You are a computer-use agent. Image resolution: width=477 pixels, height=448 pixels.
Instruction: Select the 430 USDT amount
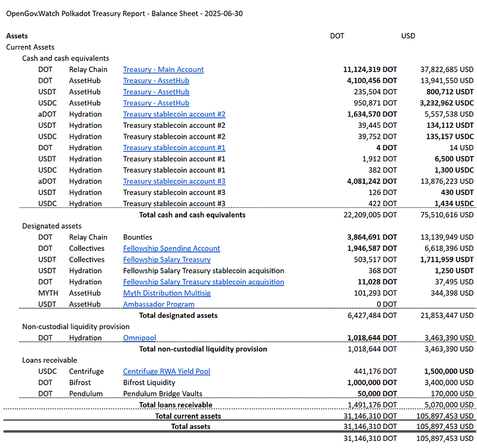point(457,192)
